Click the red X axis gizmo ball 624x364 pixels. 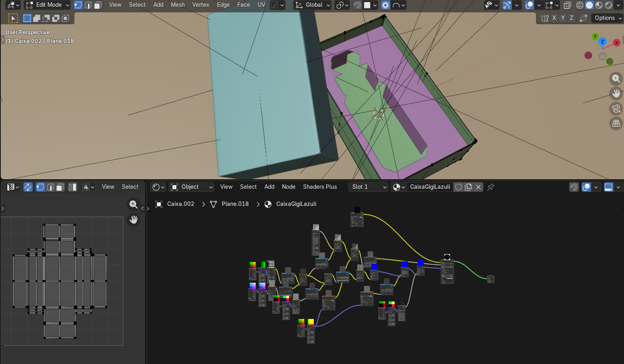616,43
